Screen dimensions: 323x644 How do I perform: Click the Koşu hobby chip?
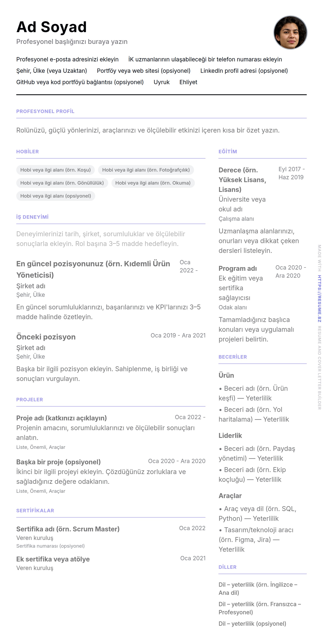coord(55,170)
